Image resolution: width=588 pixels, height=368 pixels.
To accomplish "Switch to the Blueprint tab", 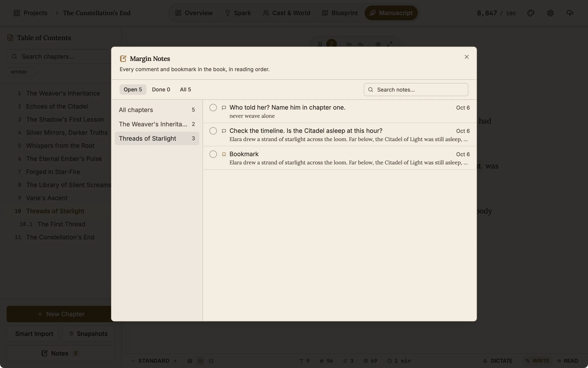I will tap(340, 13).
